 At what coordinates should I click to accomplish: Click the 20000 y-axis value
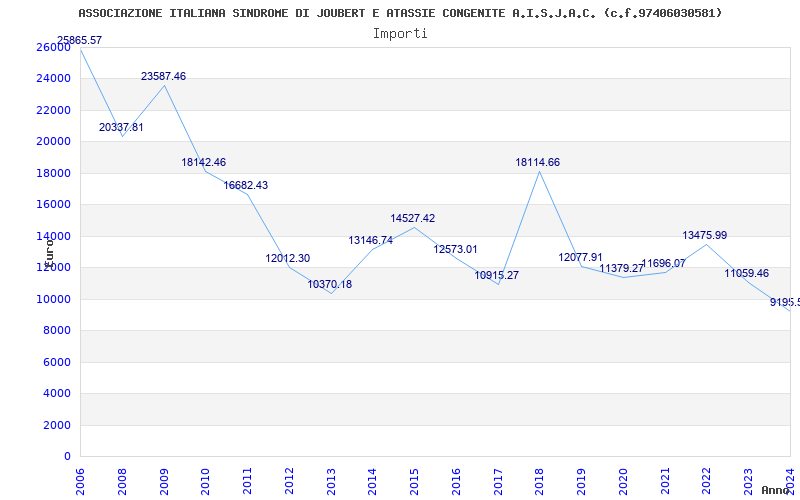tap(53, 142)
